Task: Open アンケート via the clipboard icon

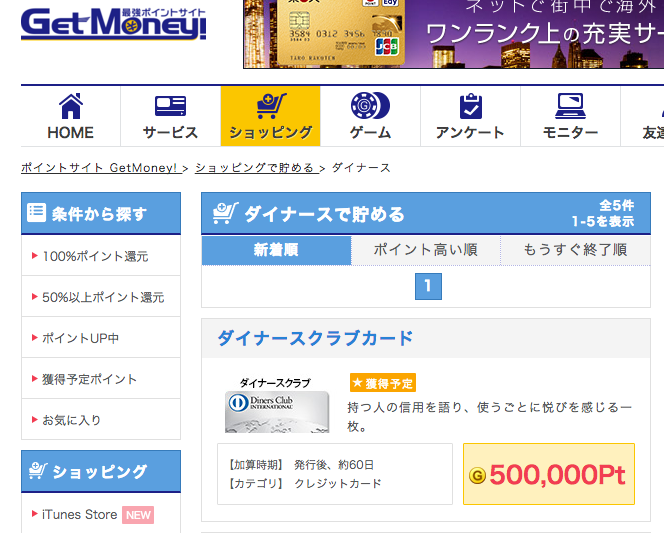Action: tap(470, 106)
